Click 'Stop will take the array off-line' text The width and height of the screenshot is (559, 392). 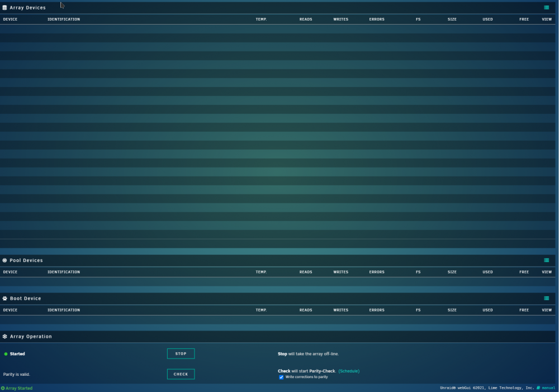click(x=308, y=354)
